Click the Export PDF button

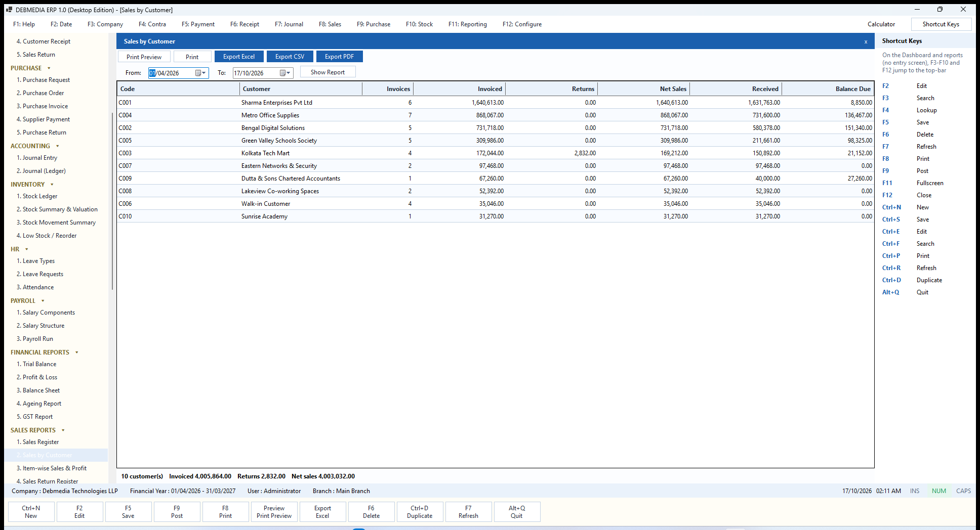(339, 57)
